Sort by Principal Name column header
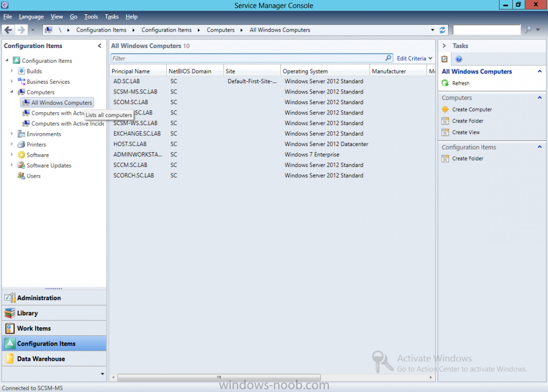The image size is (548, 392). (138, 71)
